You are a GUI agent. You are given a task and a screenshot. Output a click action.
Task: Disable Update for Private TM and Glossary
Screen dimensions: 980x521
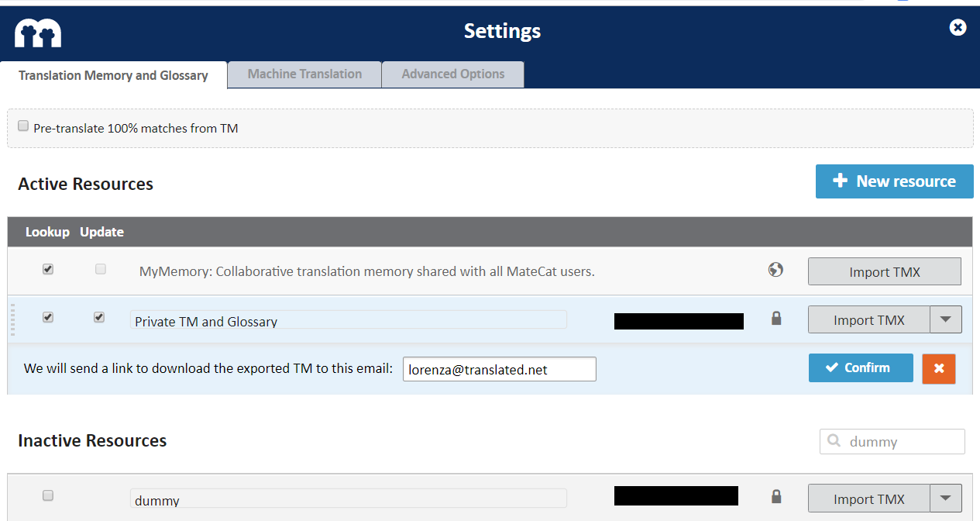pyautogui.click(x=99, y=317)
